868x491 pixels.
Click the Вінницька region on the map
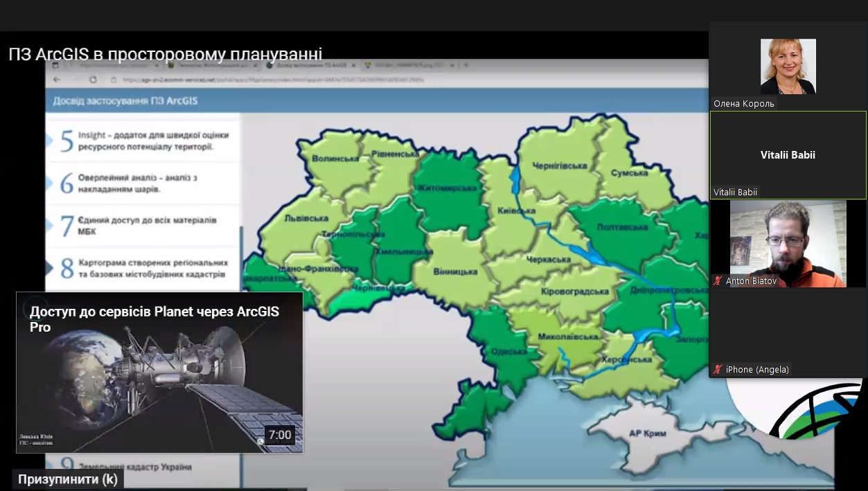tap(456, 271)
